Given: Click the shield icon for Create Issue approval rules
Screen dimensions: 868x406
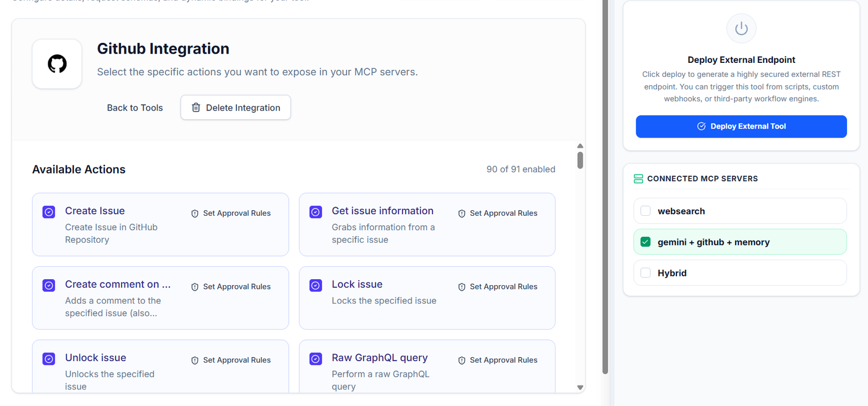Looking at the screenshot, I should pyautogui.click(x=195, y=214).
